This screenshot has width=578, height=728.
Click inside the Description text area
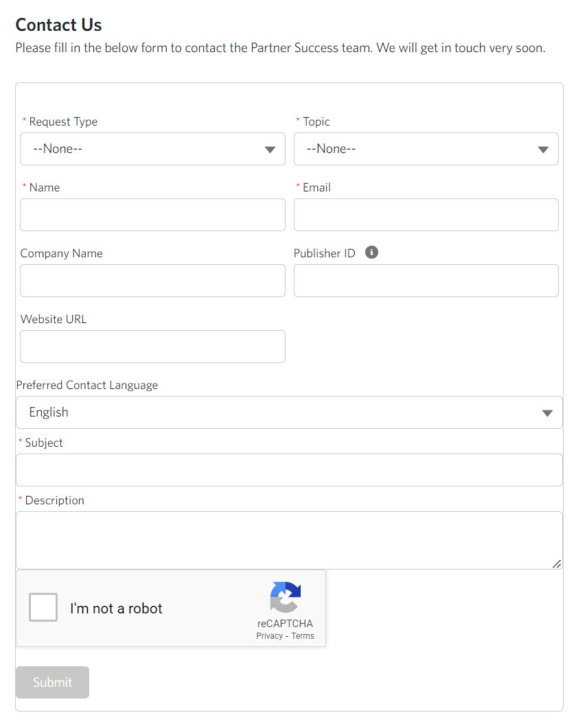289,540
